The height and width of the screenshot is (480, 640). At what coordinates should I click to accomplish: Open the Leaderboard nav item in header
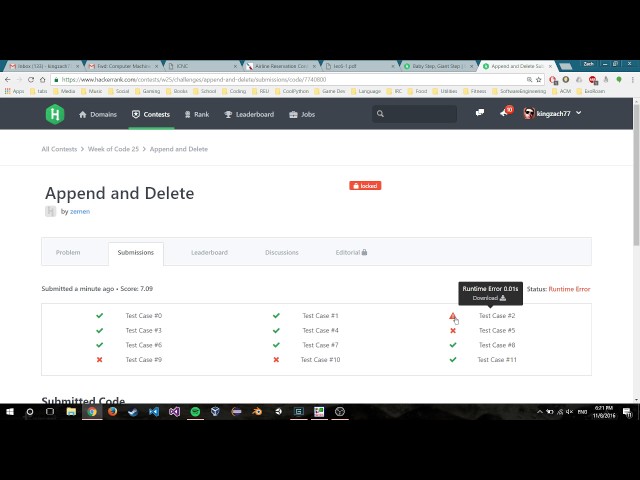tap(249, 114)
